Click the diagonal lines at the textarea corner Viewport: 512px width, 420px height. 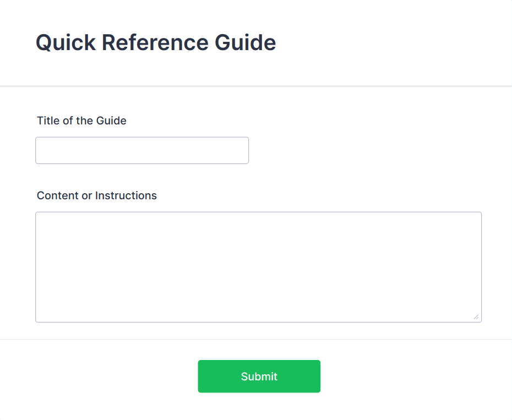pyautogui.click(x=476, y=317)
